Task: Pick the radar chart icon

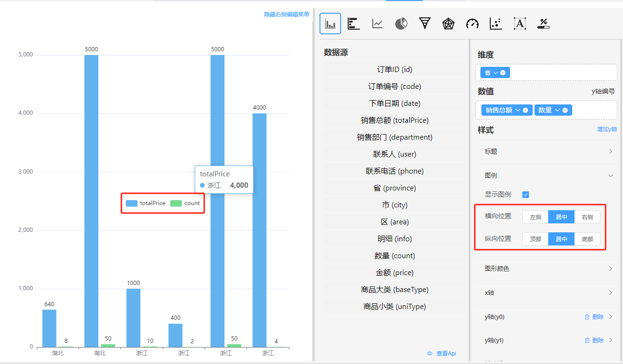Action: (x=448, y=24)
